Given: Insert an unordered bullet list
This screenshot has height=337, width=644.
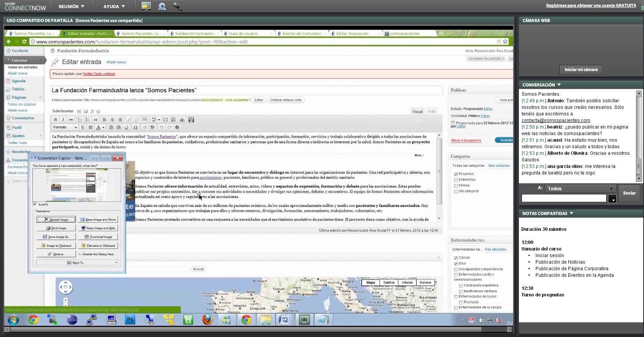Looking at the screenshot, I should pos(80,120).
